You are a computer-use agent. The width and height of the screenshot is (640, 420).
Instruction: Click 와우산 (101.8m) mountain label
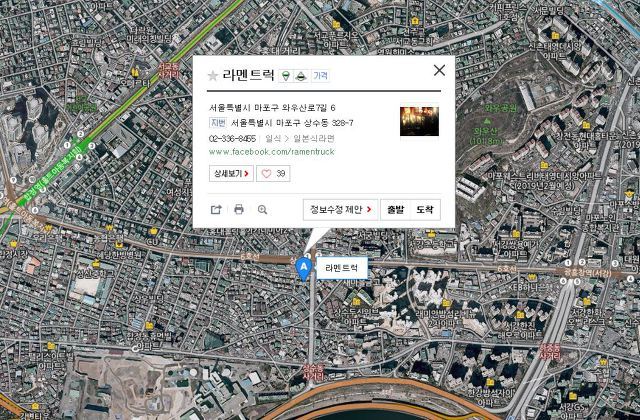[x=486, y=136]
